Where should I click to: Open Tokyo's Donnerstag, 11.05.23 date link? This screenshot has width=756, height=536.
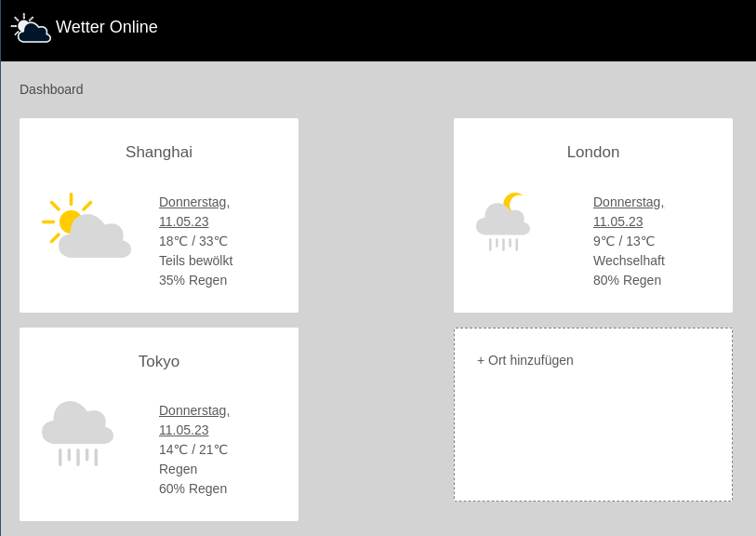click(194, 421)
